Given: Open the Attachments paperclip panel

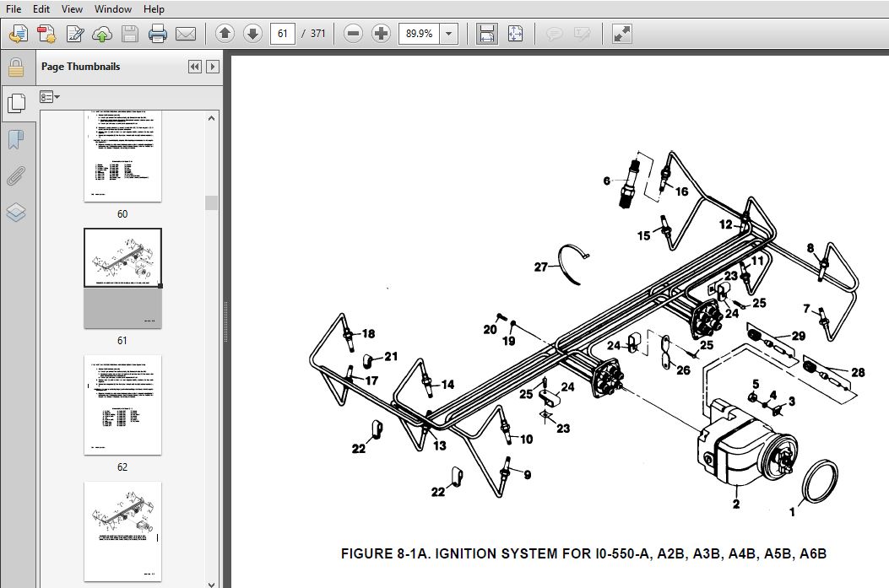Looking at the screenshot, I should click(x=16, y=176).
